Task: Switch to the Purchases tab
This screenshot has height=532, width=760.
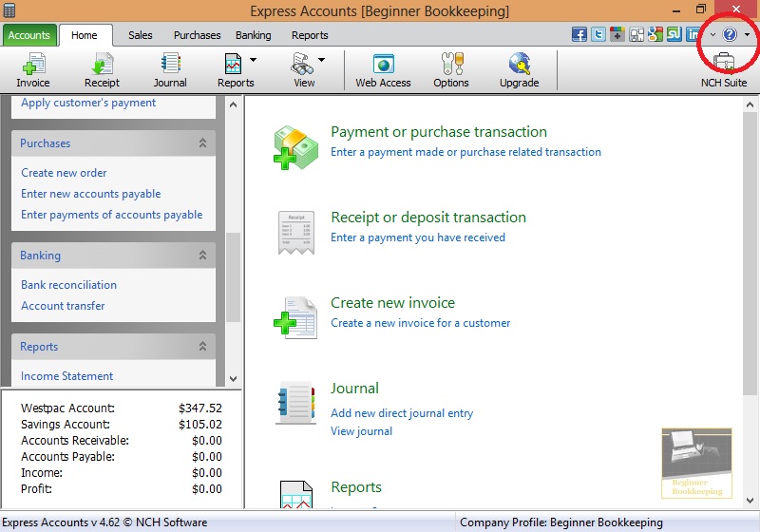Action: tap(198, 35)
